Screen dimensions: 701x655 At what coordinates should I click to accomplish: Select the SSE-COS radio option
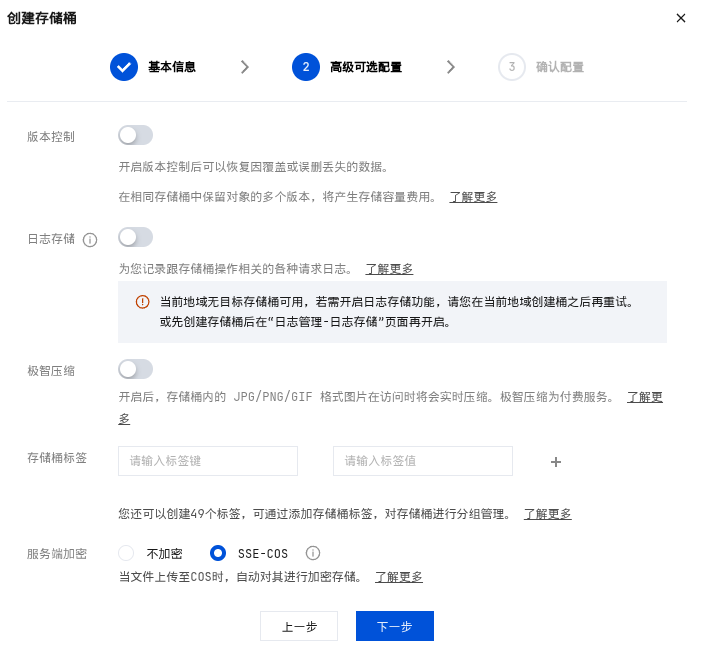point(218,553)
